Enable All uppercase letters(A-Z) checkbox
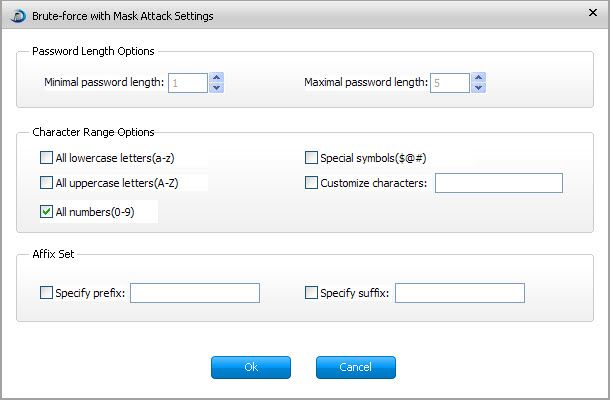Screen dimensions: 610x400 (x=46, y=182)
